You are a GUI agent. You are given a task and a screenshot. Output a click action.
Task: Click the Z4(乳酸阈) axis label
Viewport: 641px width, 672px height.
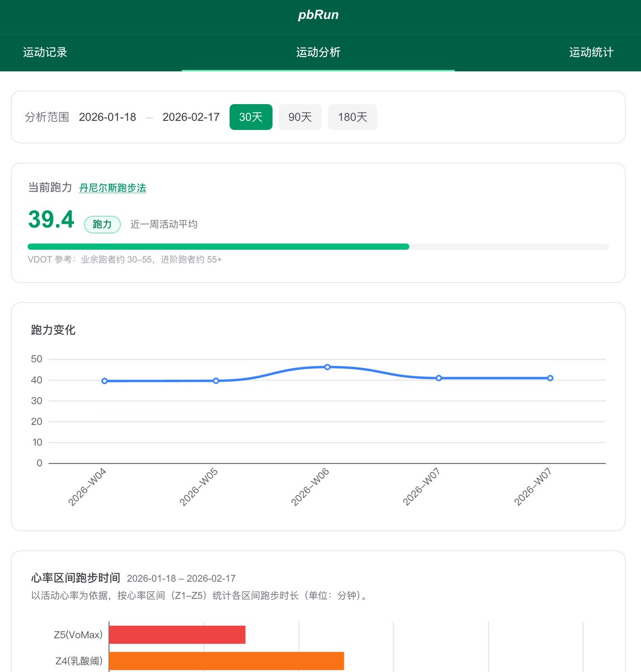click(x=79, y=661)
